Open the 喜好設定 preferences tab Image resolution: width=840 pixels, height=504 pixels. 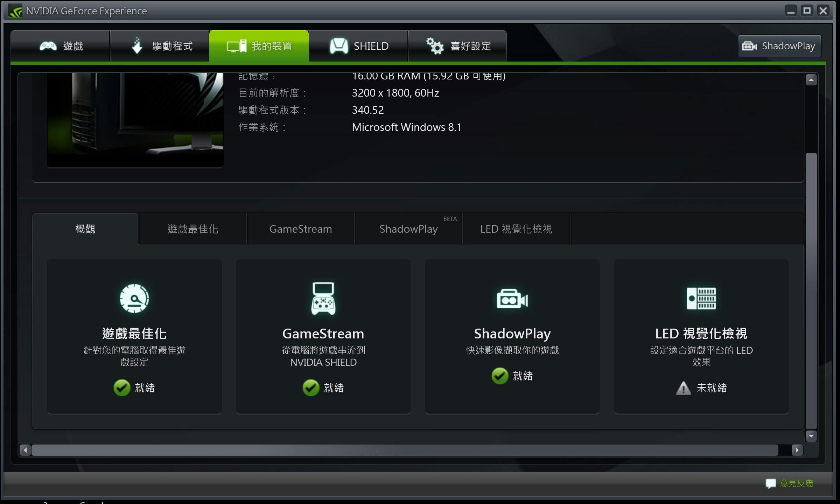click(458, 46)
